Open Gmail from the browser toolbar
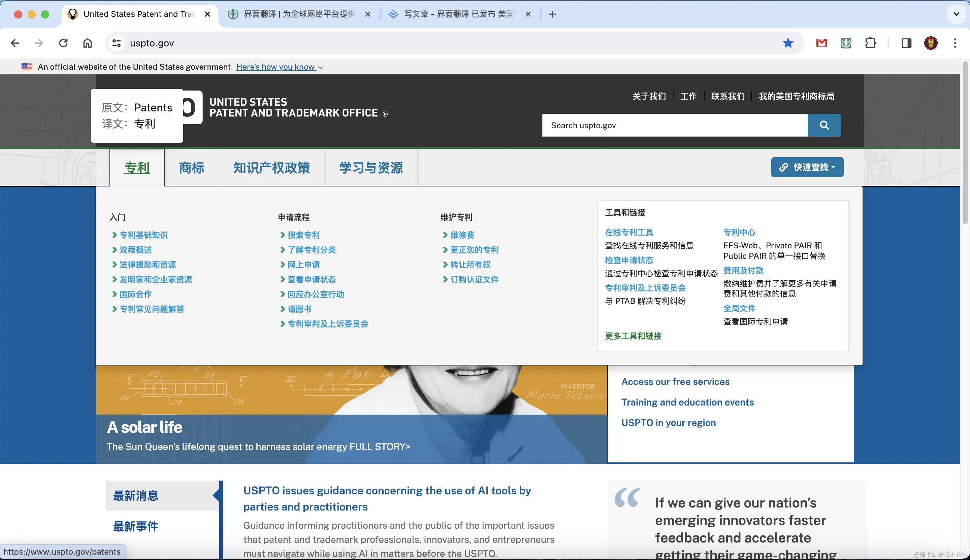The image size is (970, 560). [x=821, y=43]
